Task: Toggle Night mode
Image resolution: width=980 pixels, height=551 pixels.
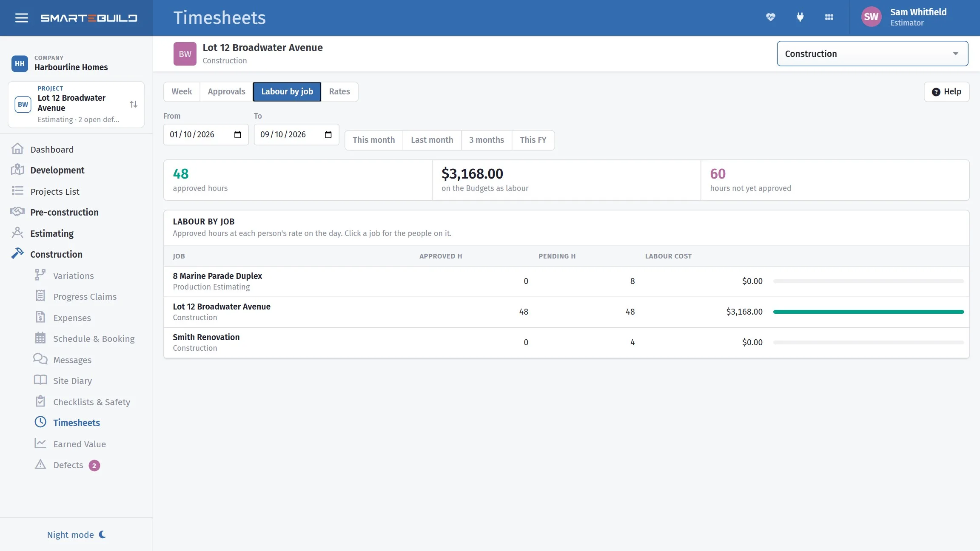Action: point(77,534)
